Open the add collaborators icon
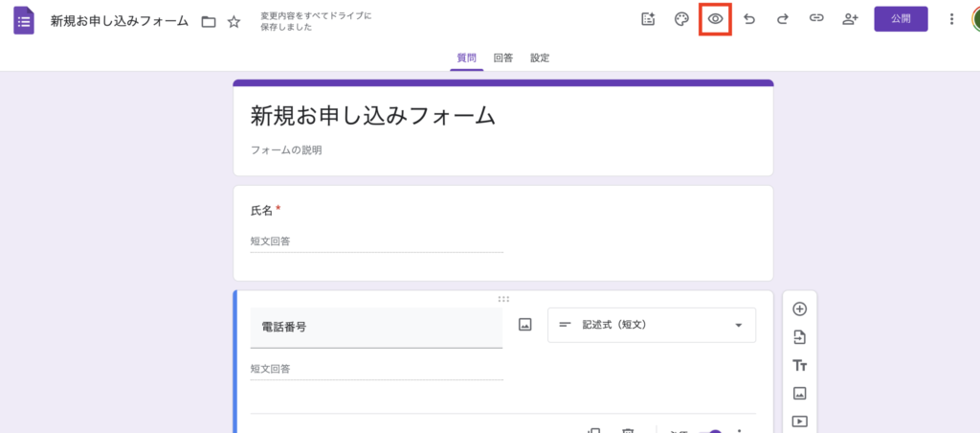This screenshot has height=433, width=980. tap(850, 19)
